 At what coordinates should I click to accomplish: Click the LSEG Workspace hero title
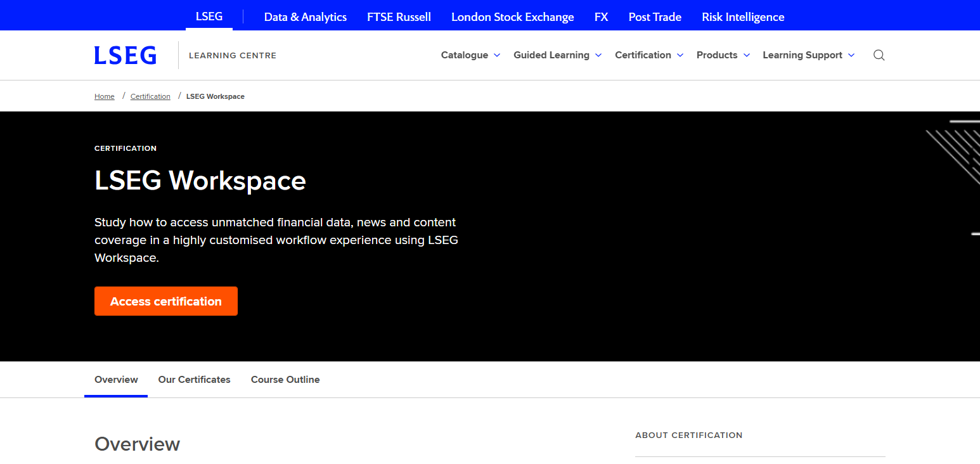point(200,181)
